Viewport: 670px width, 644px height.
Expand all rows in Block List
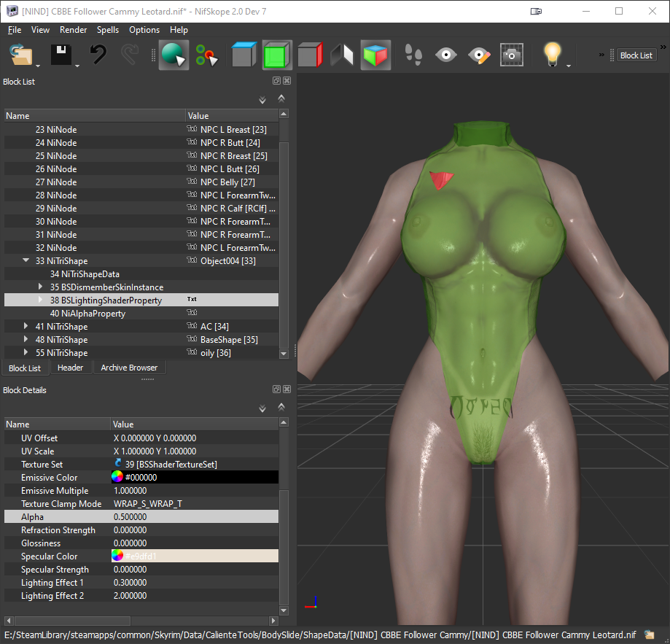[262, 100]
